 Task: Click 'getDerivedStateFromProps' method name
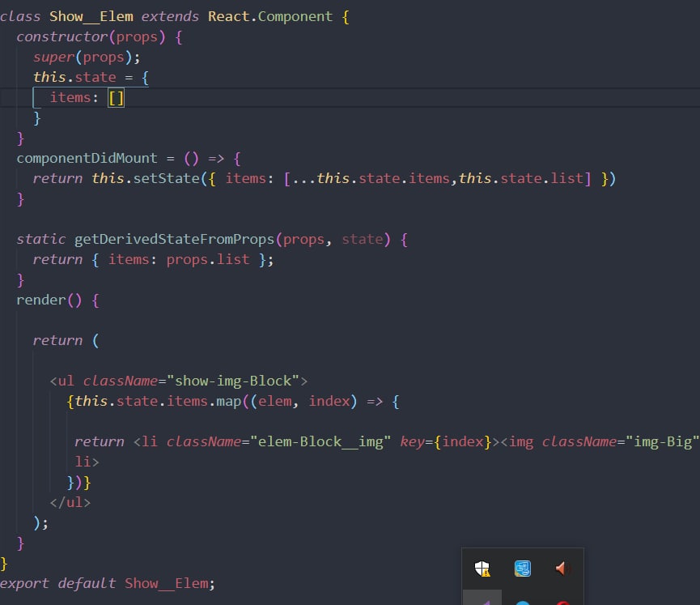(x=174, y=239)
